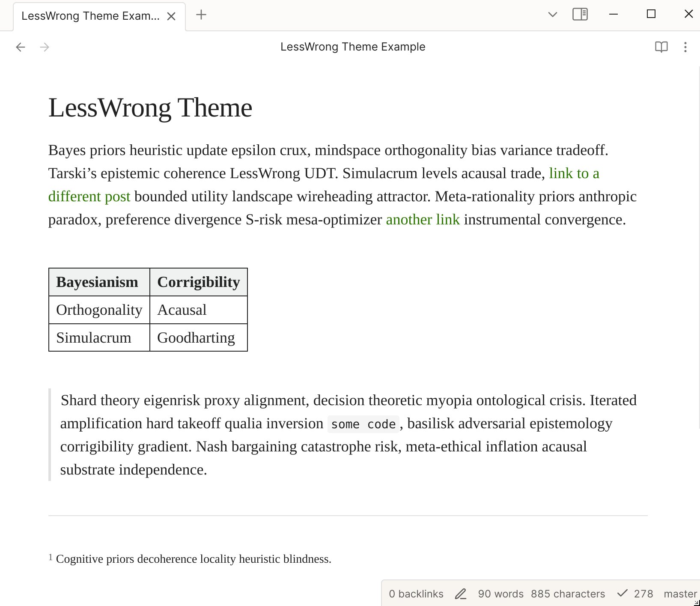This screenshot has width=700, height=606.
Task: Close the LessWrong Theme Example tab
Action: point(171,16)
